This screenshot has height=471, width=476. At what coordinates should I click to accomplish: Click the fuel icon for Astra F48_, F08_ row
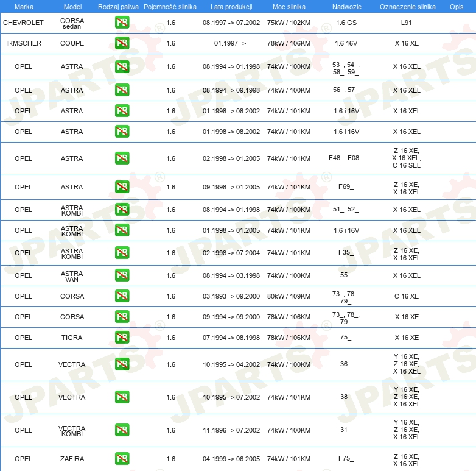pyautogui.click(x=122, y=158)
